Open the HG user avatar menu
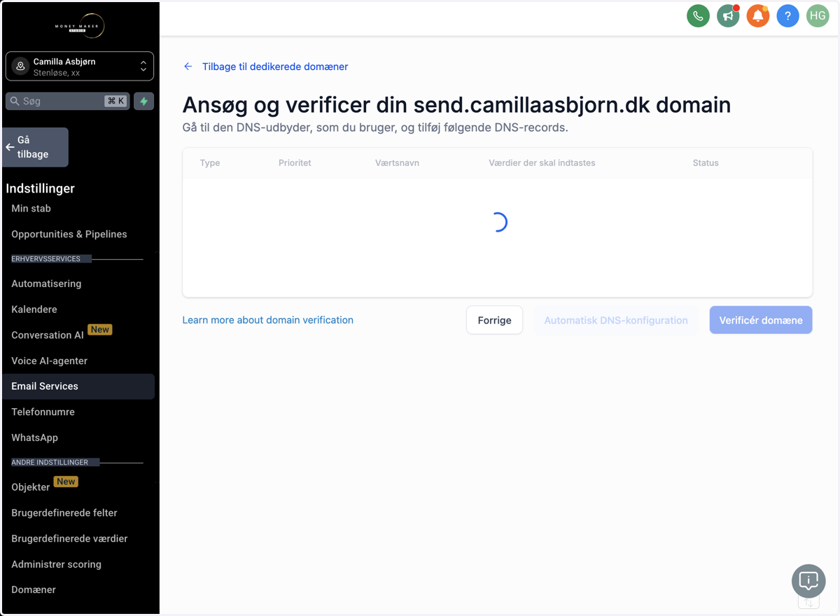The width and height of the screenshot is (840, 616). (818, 15)
